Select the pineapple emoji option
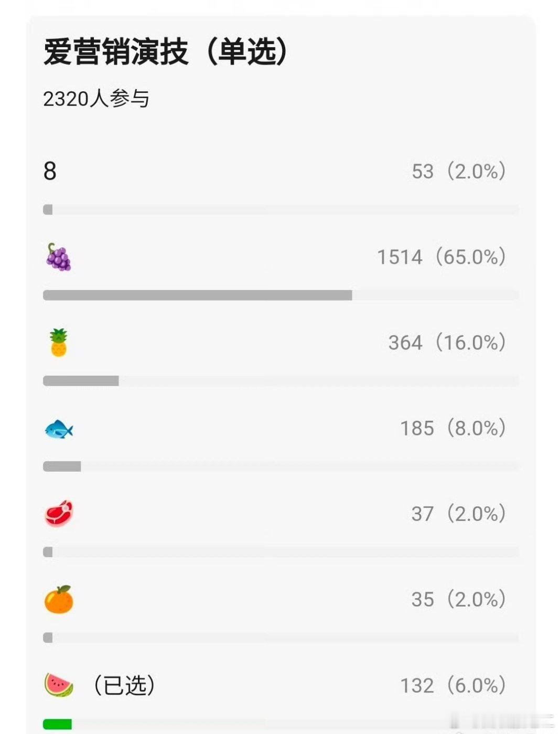Screen dimensions: 560x734 59,343
